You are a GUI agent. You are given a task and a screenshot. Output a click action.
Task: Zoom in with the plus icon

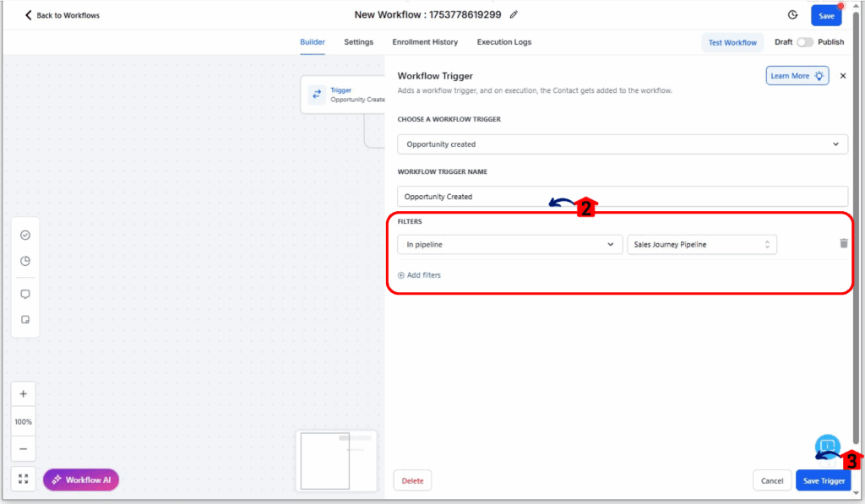(23, 394)
